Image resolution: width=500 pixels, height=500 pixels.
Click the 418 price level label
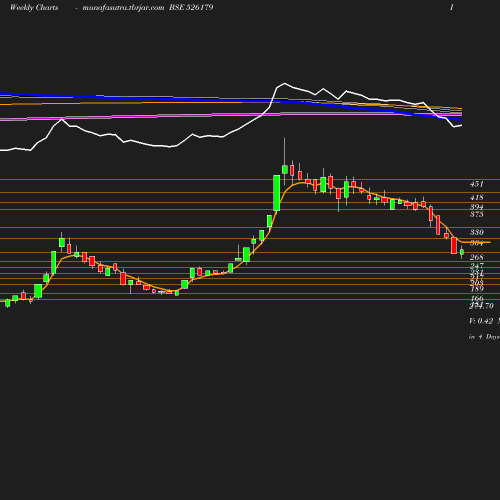[x=477, y=197]
